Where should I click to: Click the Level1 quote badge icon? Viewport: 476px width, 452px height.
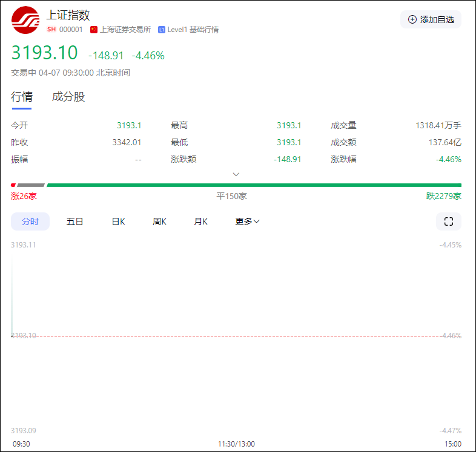(x=162, y=30)
